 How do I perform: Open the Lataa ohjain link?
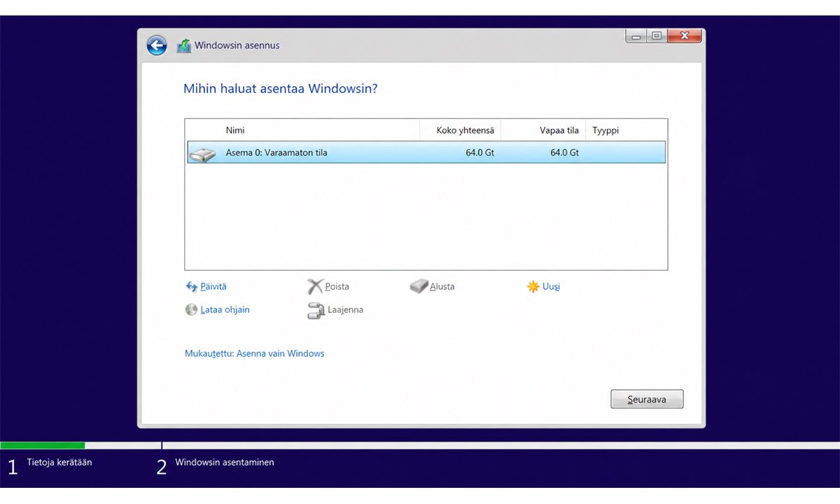pos(225,309)
